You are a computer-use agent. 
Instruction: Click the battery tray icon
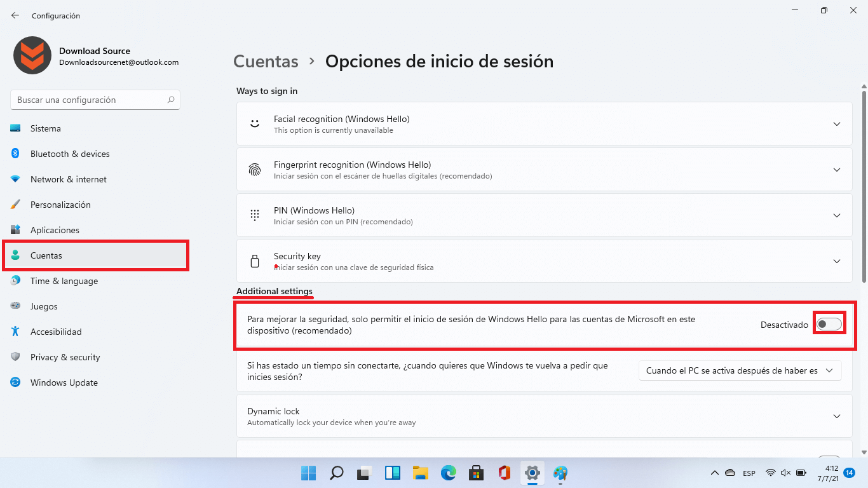click(x=802, y=473)
